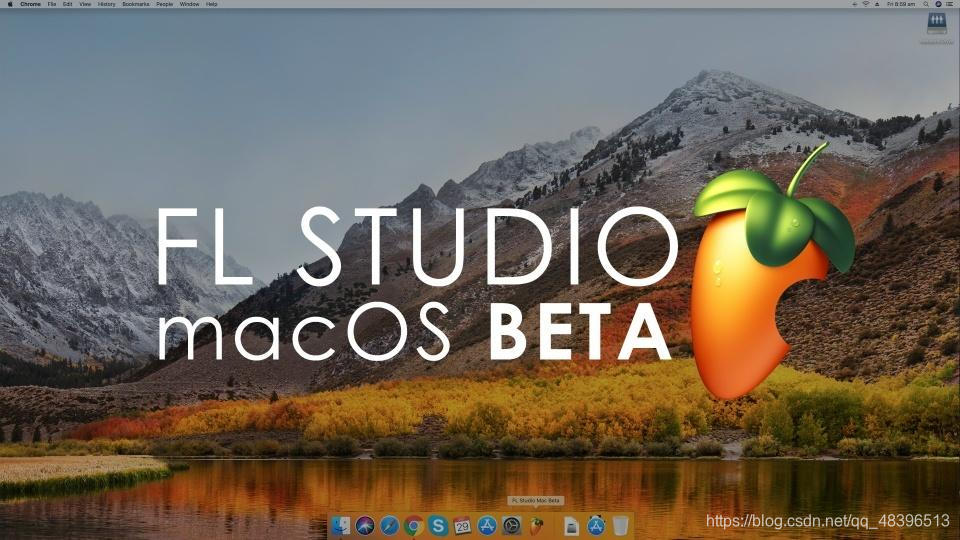The width and height of the screenshot is (960, 540).
Task: Open the File menu
Action: point(52,4)
